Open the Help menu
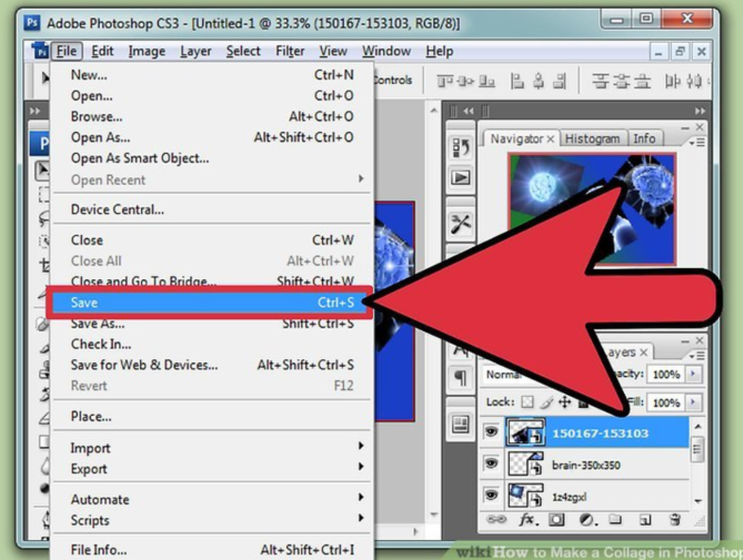Image resolution: width=743 pixels, height=560 pixels. click(x=439, y=51)
